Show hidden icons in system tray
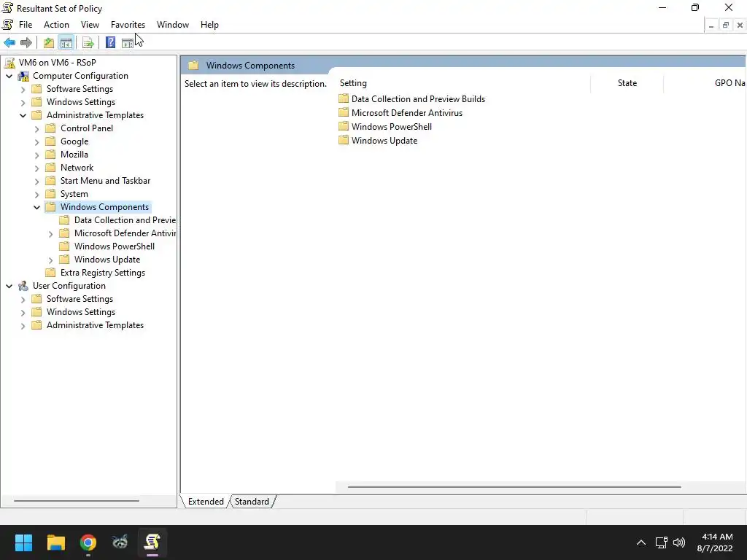747x560 pixels. coord(641,542)
